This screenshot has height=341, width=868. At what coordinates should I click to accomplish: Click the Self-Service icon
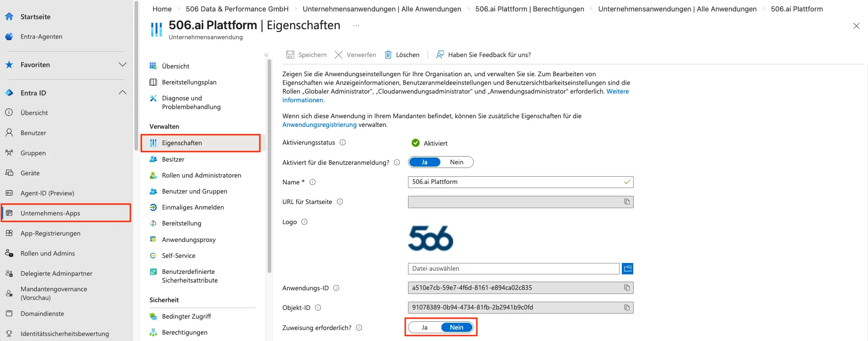[x=153, y=256]
